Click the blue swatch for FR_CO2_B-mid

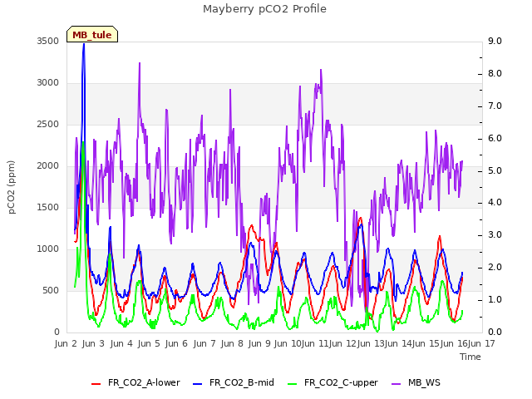[198, 384]
